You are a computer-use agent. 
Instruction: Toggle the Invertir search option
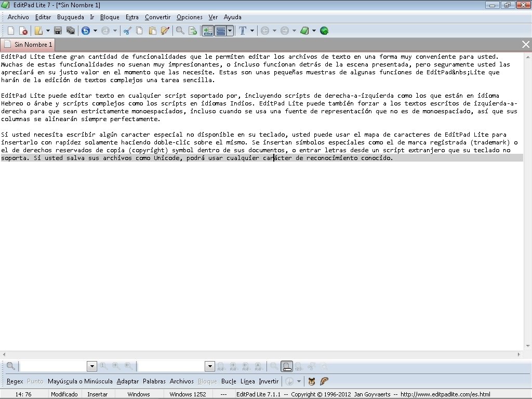[x=269, y=381]
